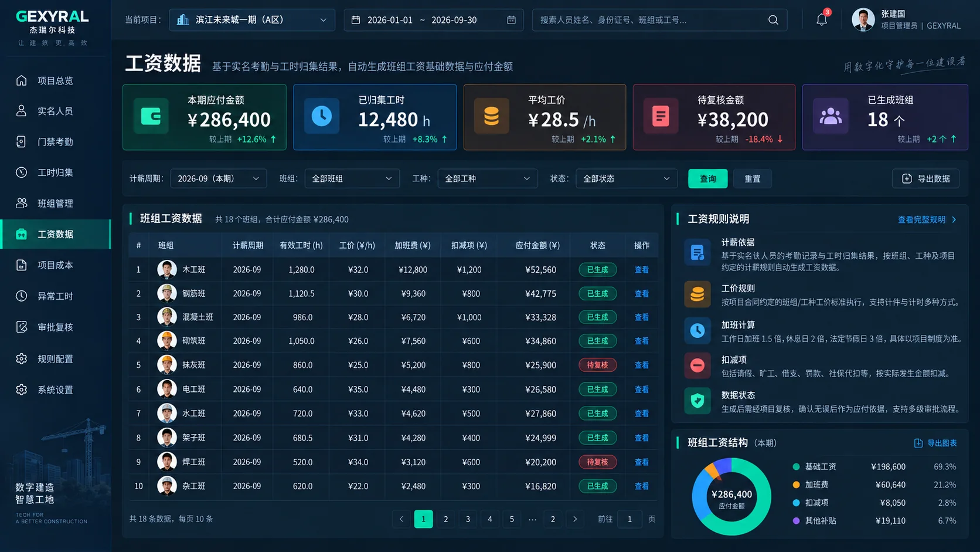
Task: Expand the 班组 filter dropdown
Action: point(352,178)
